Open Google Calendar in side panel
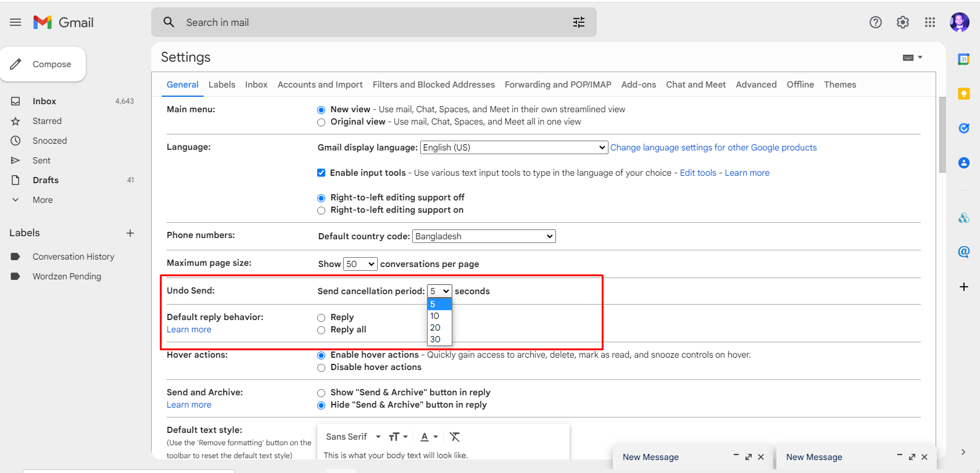The width and height of the screenshot is (980, 473). click(963, 59)
